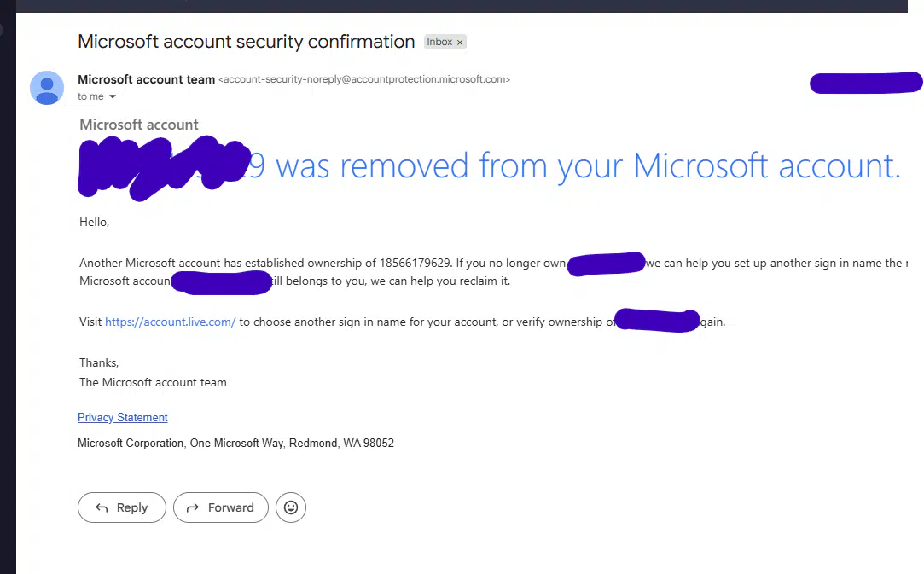Click 'The Microsoft account team' signature
Screen dimensions: 924x574
[154, 382]
